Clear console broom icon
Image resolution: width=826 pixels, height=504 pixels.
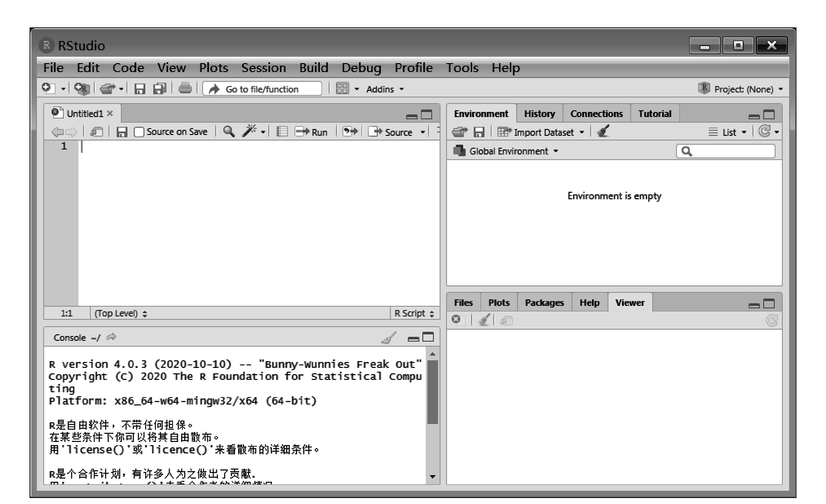click(x=388, y=338)
